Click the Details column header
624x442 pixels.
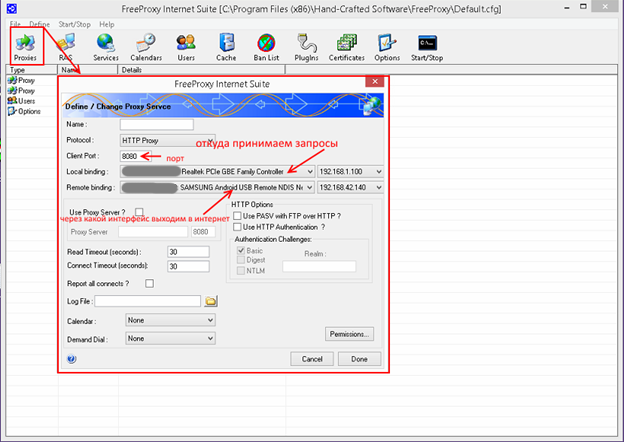point(201,70)
